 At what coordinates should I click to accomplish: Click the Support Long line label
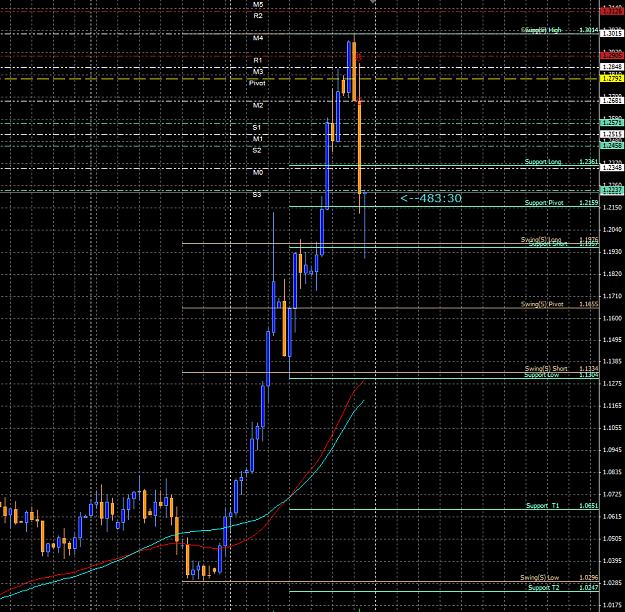[543, 161]
